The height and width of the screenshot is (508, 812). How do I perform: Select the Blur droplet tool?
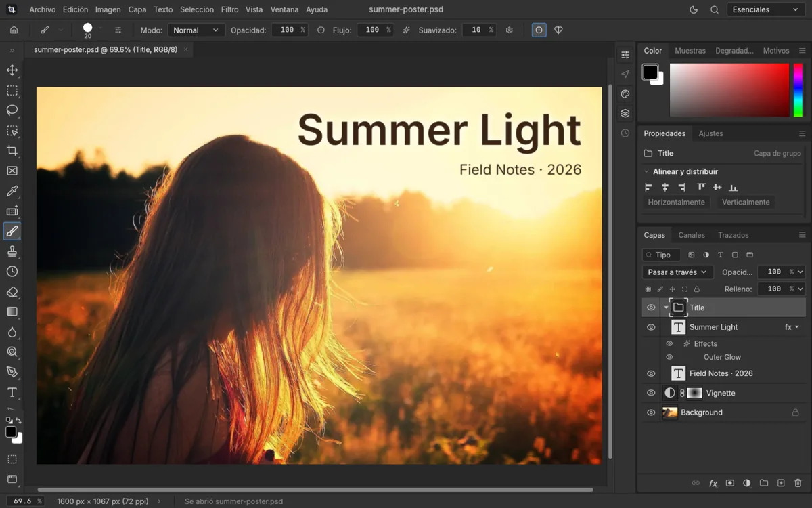(12, 332)
